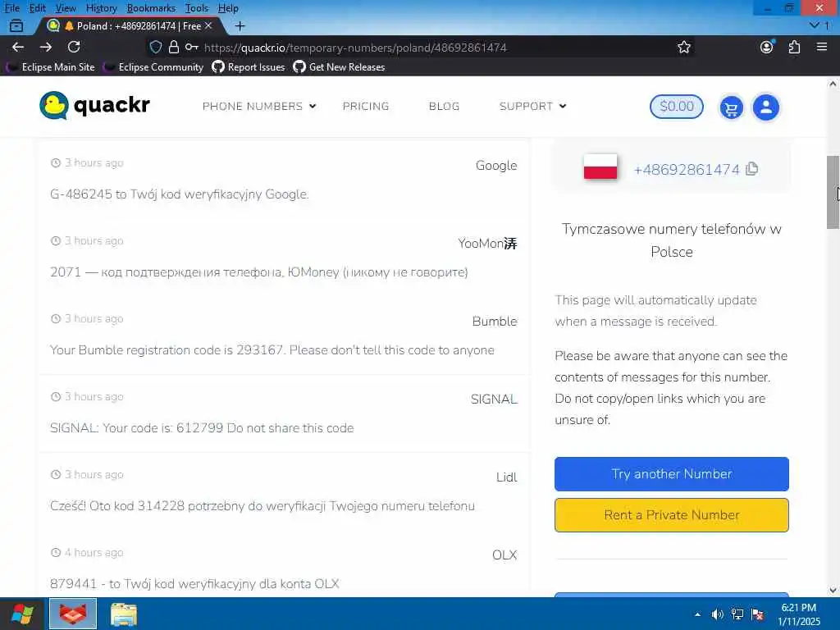Screen dimensions: 840x630
Task: Open the Help menu
Action: tap(228, 8)
